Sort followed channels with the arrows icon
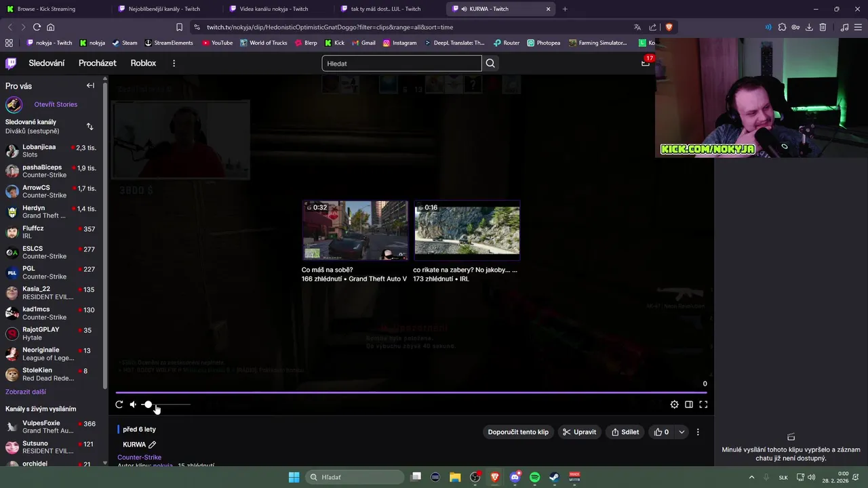 point(90,127)
